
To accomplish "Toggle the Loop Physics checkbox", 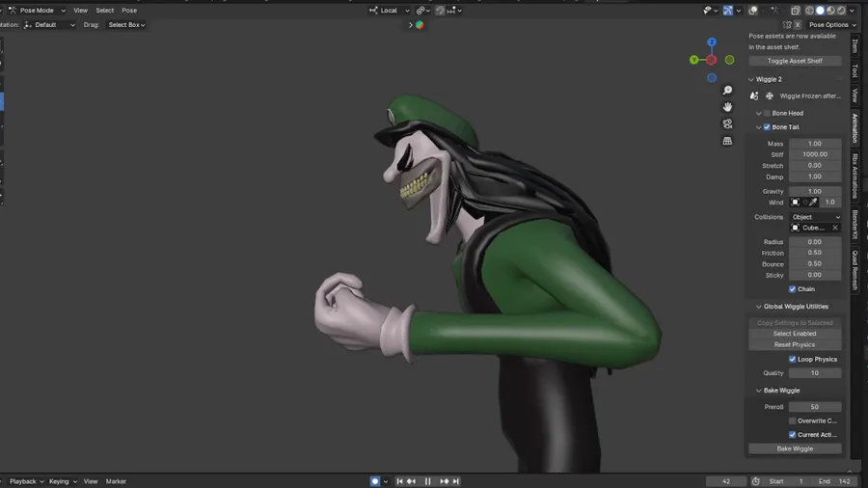I will point(792,359).
